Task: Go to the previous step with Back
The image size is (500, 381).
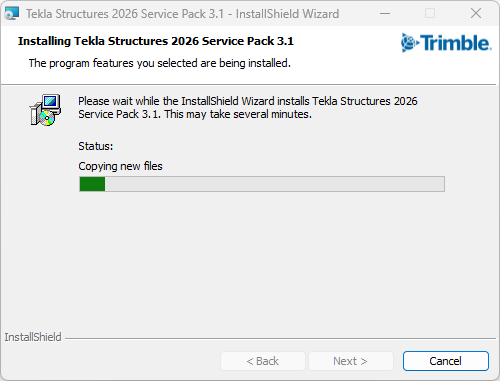Action: pos(263,361)
